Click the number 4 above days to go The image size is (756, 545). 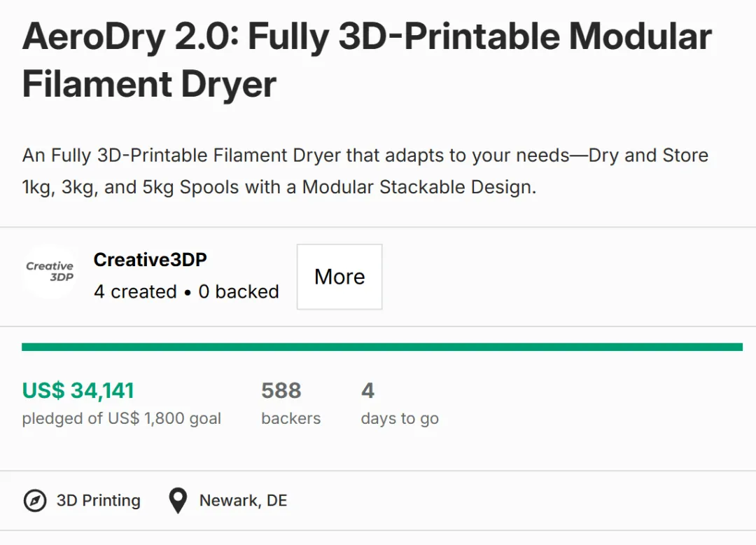pos(367,391)
